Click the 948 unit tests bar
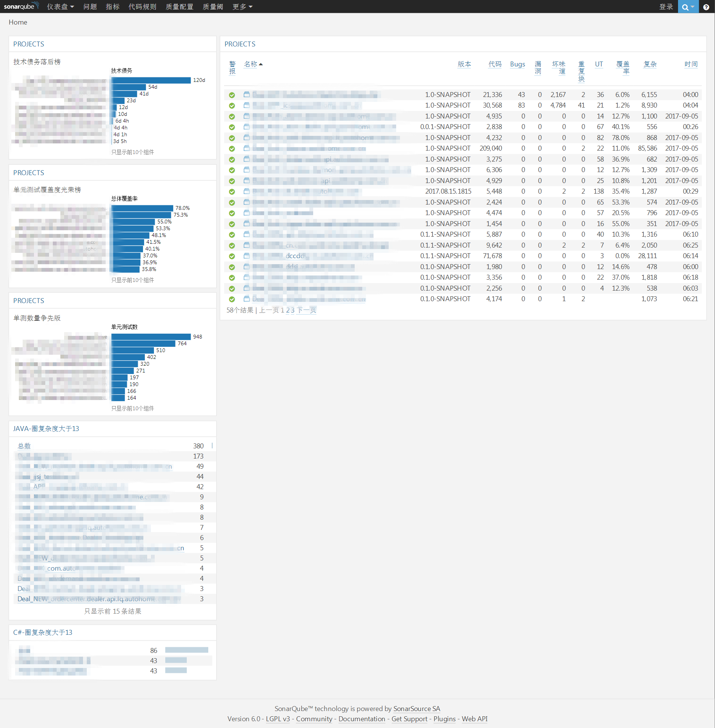 point(151,337)
